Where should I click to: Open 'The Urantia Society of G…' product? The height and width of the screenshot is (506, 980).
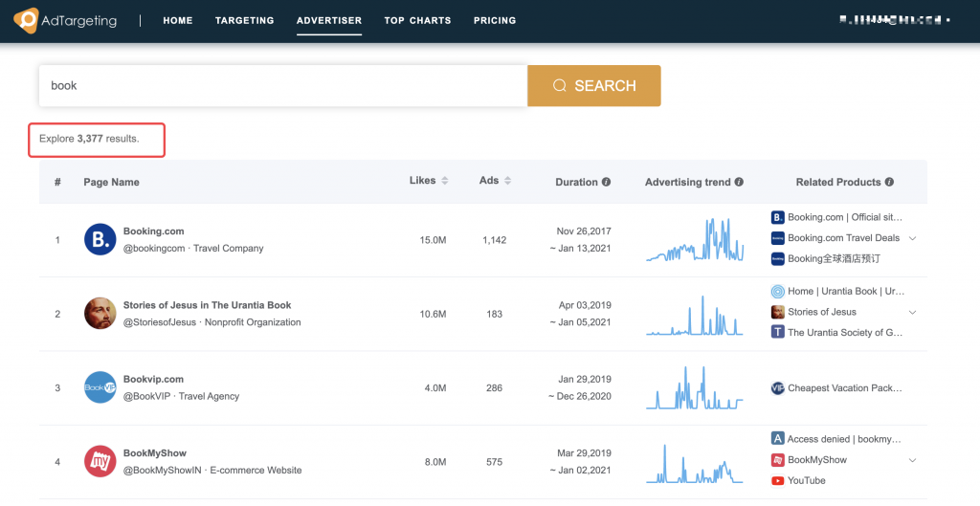(x=845, y=332)
